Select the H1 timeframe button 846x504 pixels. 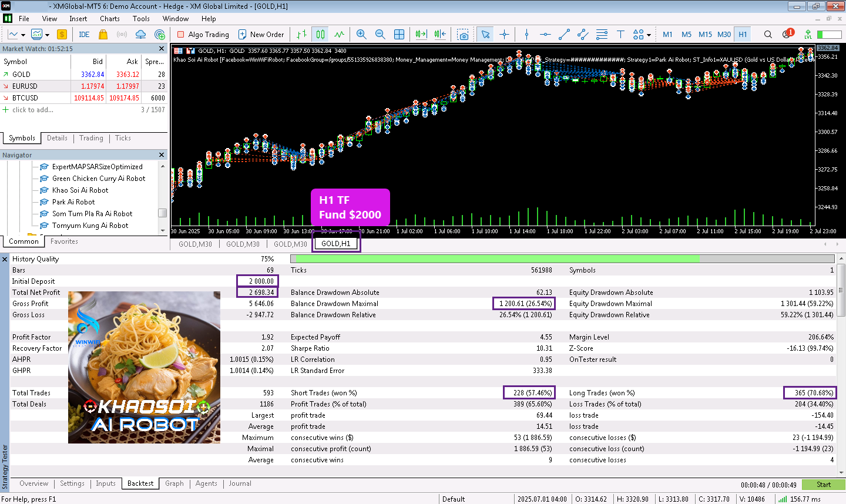(743, 35)
